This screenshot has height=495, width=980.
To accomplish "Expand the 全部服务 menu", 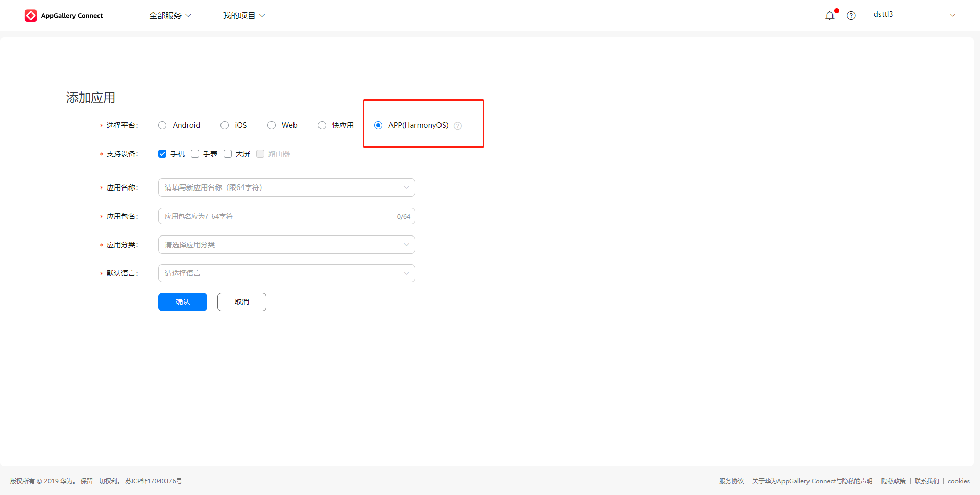I will (170, 16).
